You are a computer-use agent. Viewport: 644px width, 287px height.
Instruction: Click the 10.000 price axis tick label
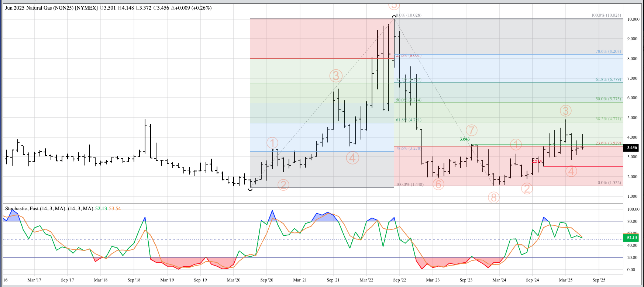point(633,19)
